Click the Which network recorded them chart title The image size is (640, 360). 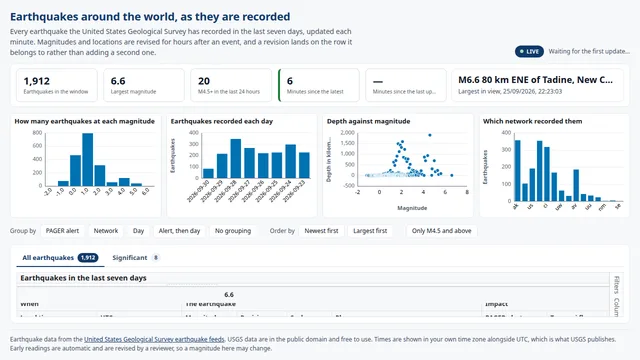coord(532,121)
